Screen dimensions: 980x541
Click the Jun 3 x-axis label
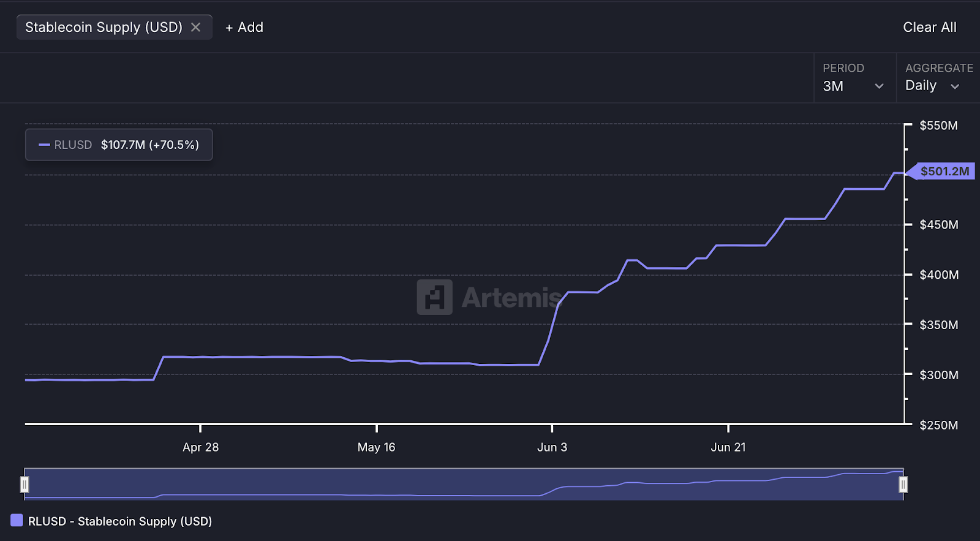[x=552, y=447]
